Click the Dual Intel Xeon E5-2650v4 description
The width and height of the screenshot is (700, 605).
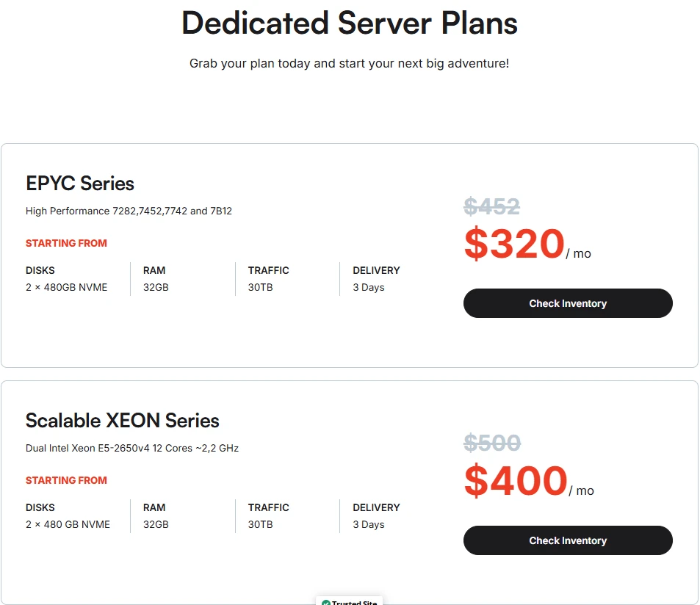[132, 448]
